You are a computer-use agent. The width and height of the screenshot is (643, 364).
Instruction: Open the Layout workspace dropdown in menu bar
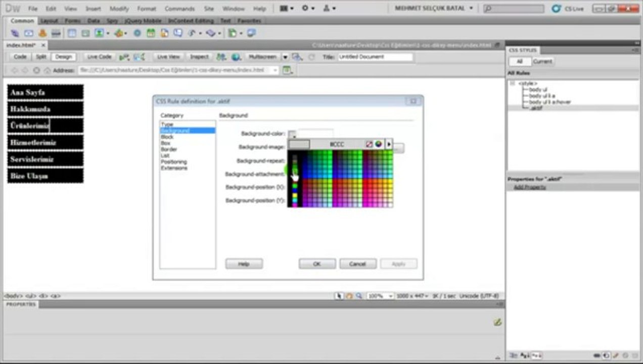[x=287, y=9]
